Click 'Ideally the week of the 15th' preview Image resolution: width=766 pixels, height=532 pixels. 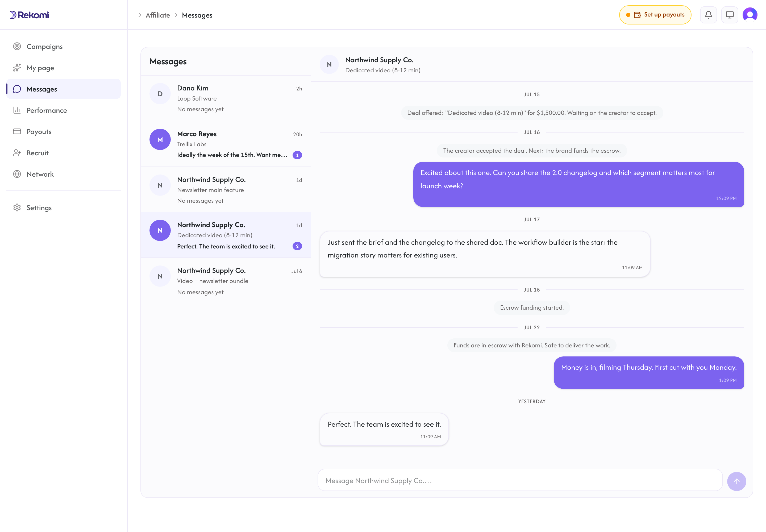(232, 155)
